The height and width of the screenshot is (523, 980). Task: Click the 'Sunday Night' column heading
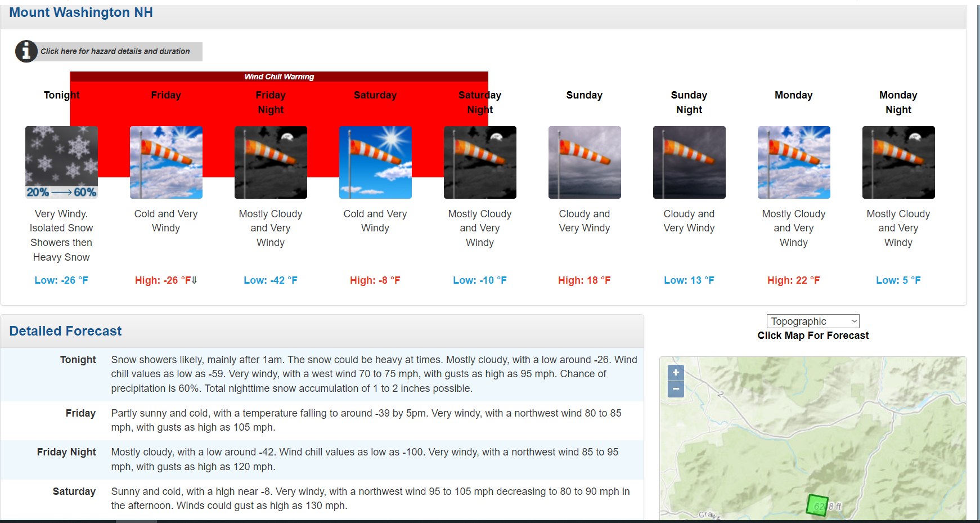click(689, 102)
